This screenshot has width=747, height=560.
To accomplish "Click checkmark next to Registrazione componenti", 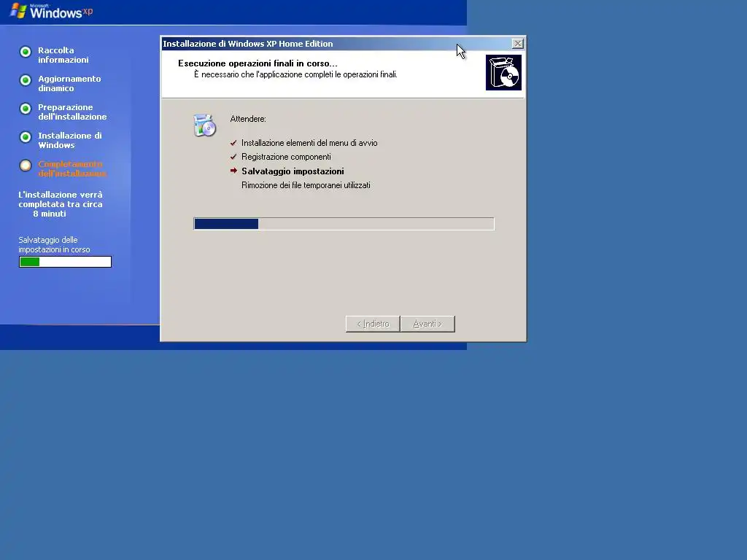I will click(233, 157).
